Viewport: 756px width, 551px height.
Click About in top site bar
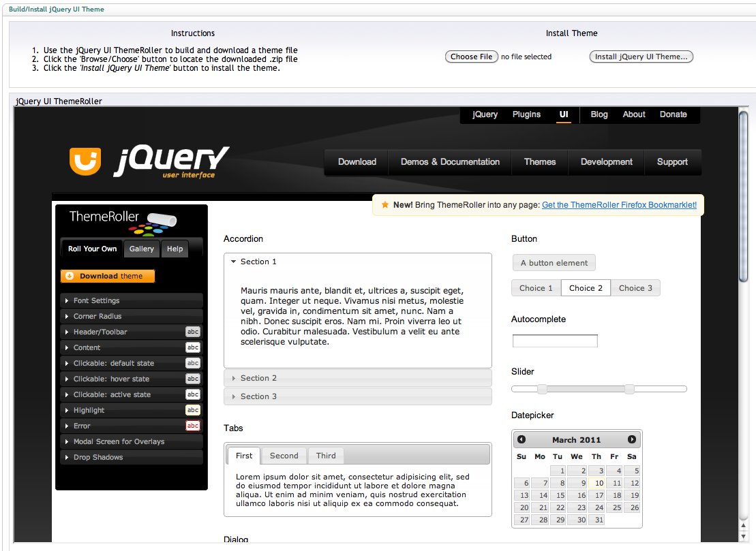(634, 114)
